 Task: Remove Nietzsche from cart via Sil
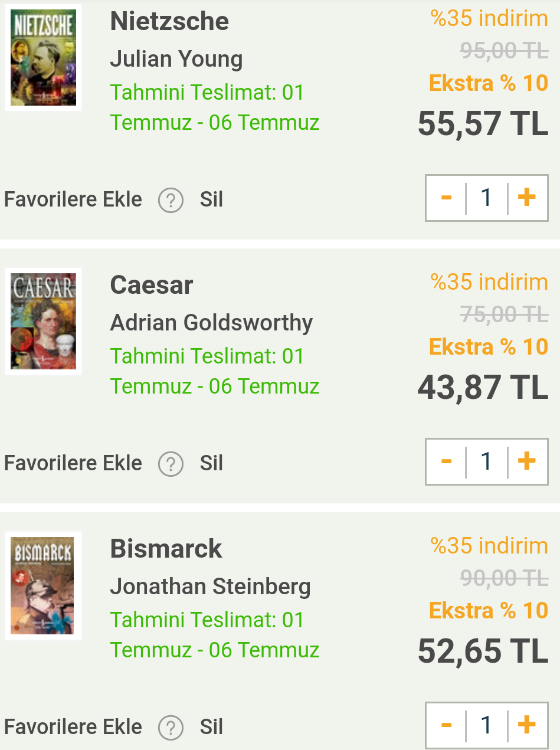tap(211, 199)
